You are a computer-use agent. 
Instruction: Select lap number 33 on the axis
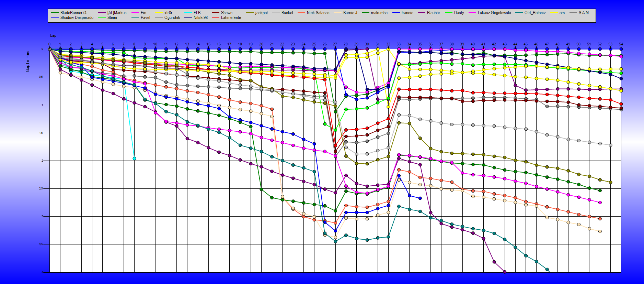point(399,44)
